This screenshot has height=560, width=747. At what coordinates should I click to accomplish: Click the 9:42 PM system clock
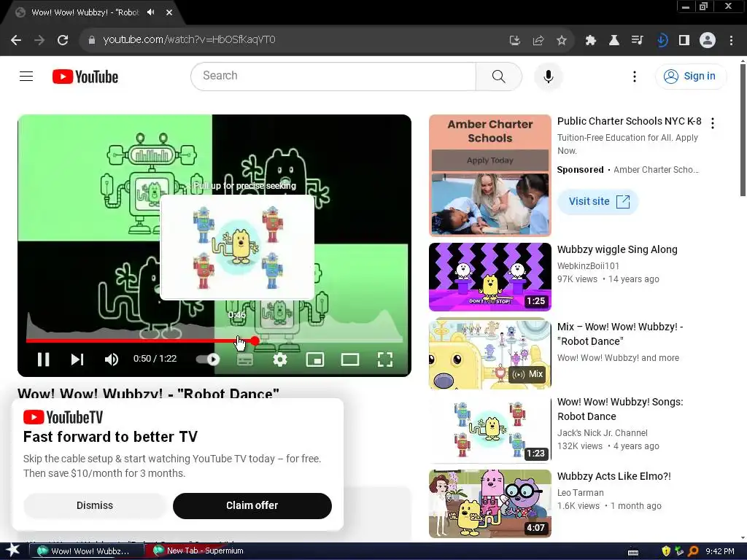point(720,551)
